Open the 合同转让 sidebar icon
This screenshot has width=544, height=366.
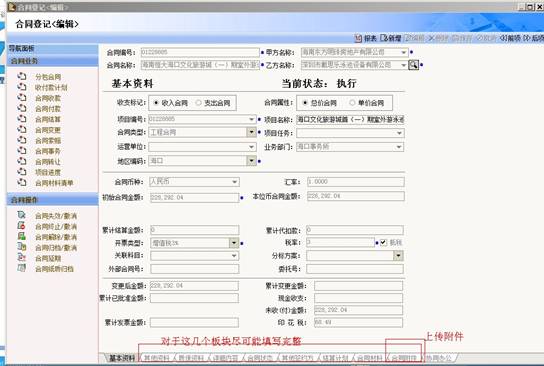(x=22, y=161)
